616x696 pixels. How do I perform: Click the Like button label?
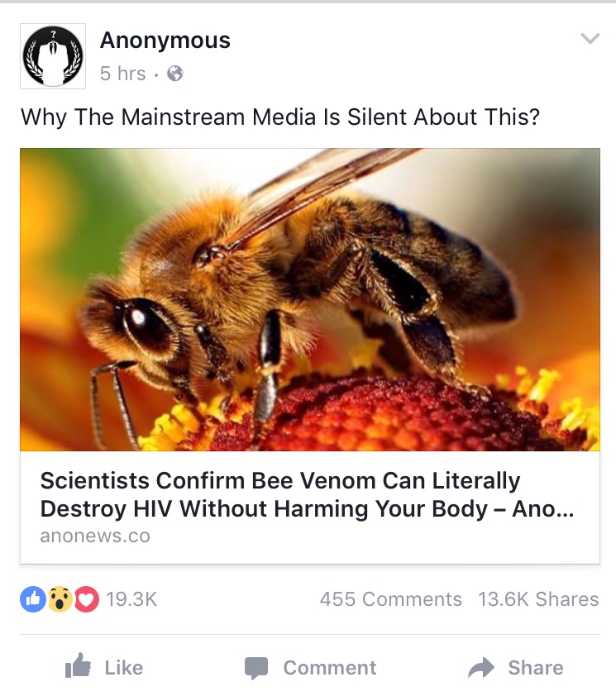(x=124, y=668)
